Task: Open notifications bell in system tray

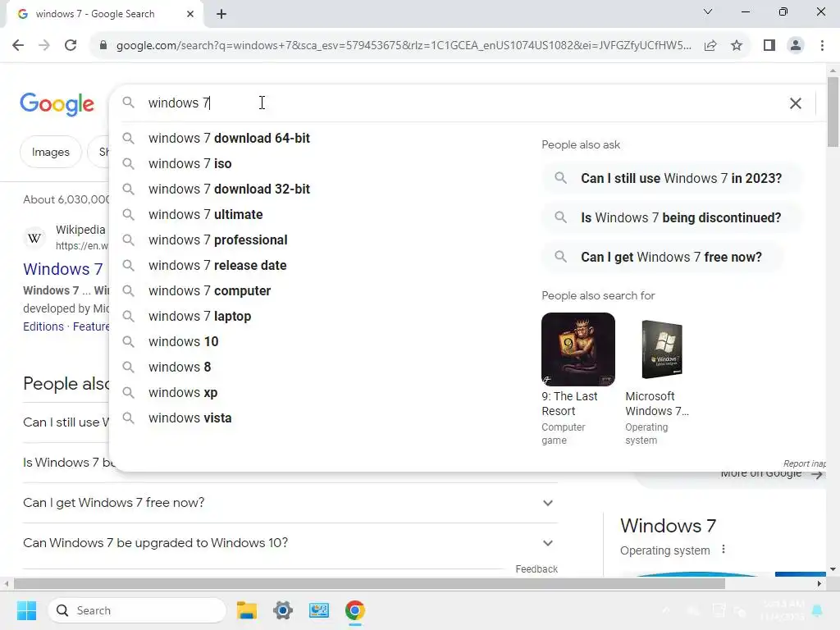Action: click(x=817, y=610)
